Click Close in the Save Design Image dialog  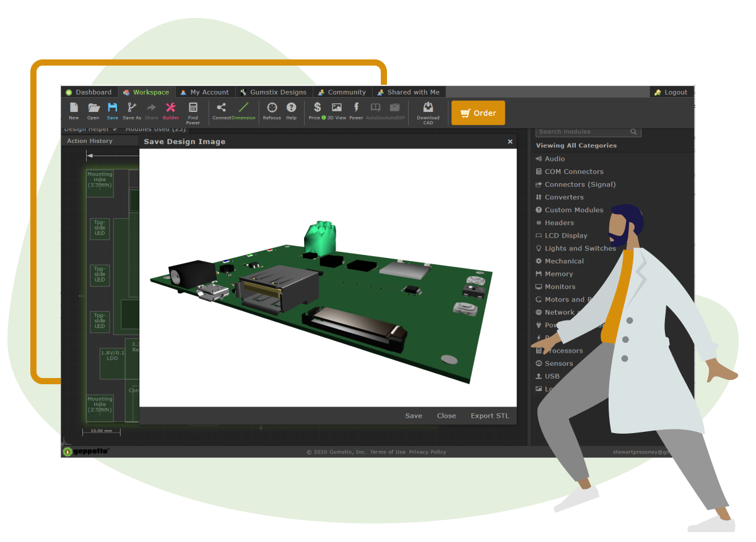coord(446,416)
